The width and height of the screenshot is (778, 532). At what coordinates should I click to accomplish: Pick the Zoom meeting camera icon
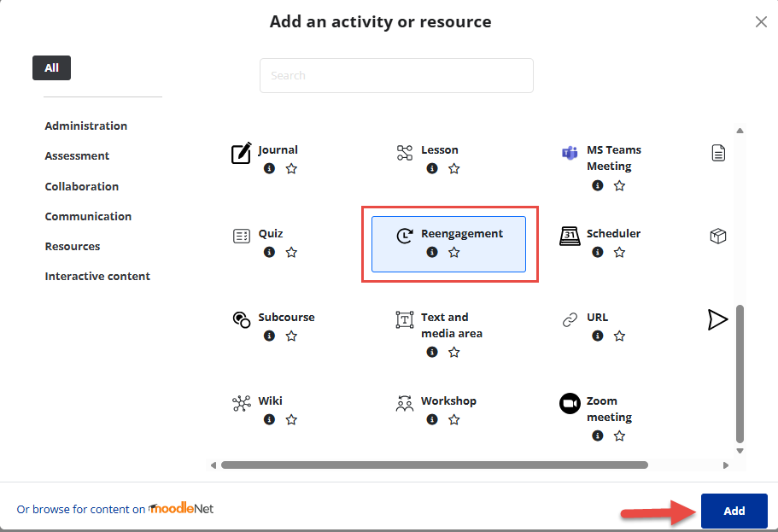click(x=570, y=403)
